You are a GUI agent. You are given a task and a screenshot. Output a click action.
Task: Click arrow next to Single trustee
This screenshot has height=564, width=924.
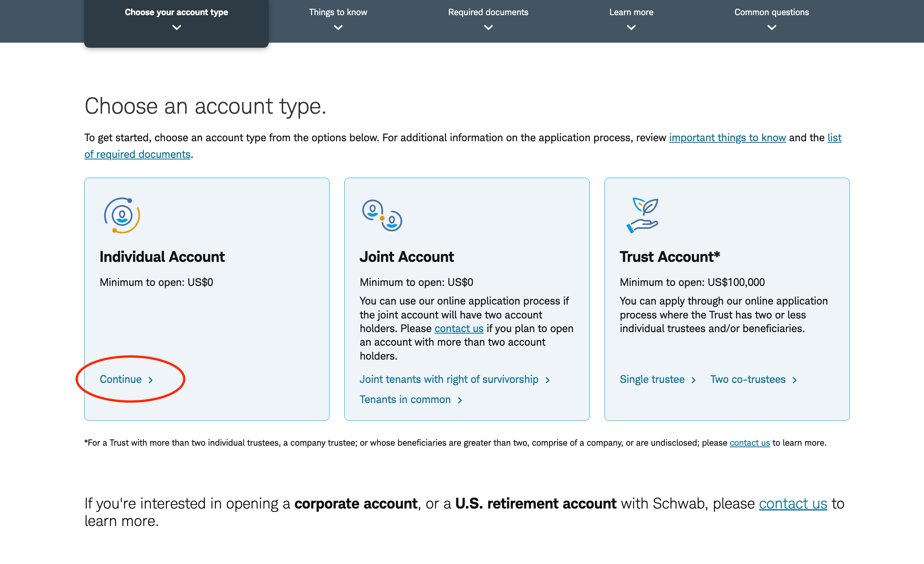pyautogui.click(x=694, y=380)
